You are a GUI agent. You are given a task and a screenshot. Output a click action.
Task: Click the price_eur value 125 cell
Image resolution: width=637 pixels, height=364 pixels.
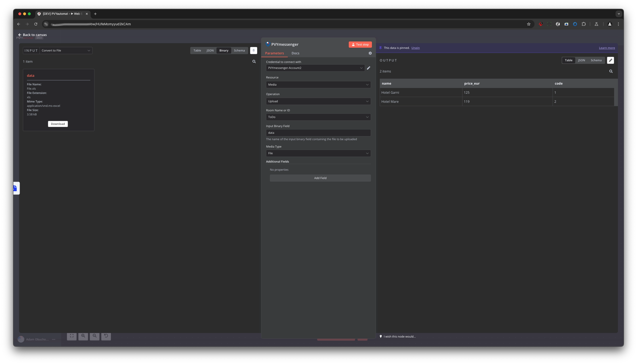click(508, 92)
